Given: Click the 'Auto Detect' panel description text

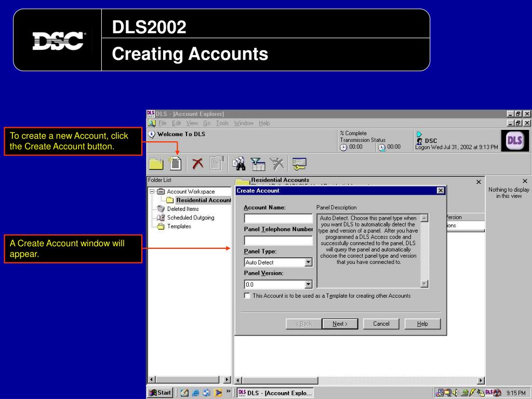Looking at the screenshot, I should pos(368,240).
